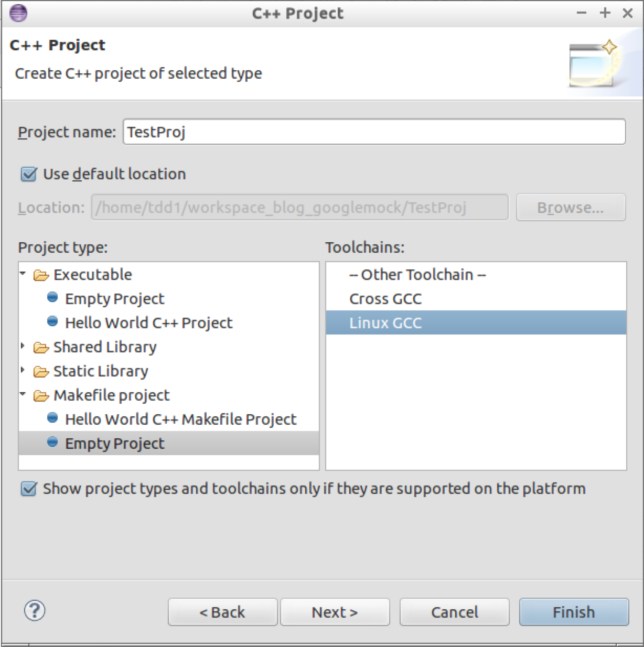Select the Other Toolchain entry

pos(417,275)
